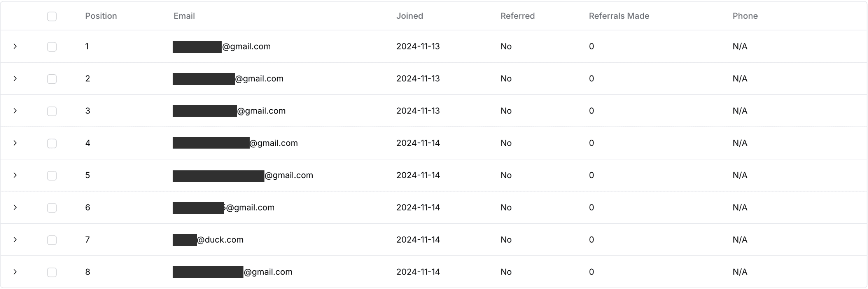Expand row for position 2
Image resolution: width=868 pixels, height=289 pixels.
15,79
